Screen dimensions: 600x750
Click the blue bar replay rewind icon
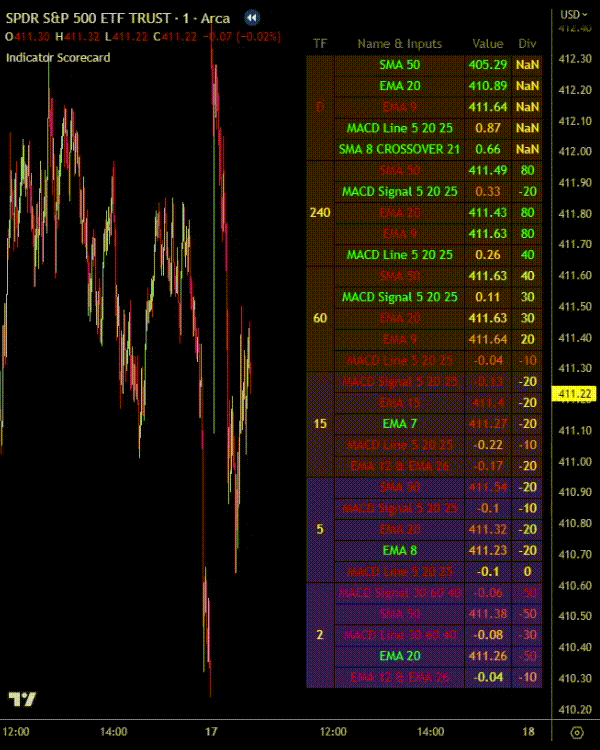coord(252,18)
